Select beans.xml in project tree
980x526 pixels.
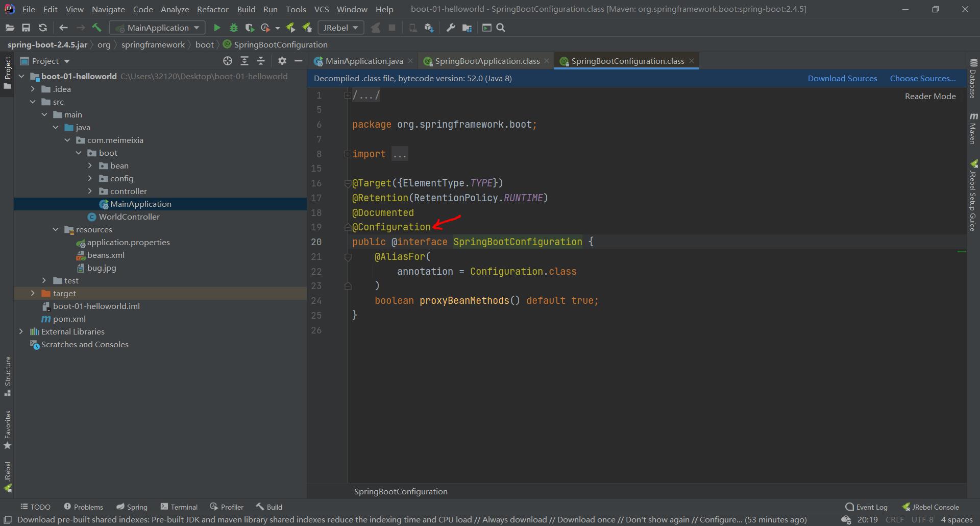point(106,255)
